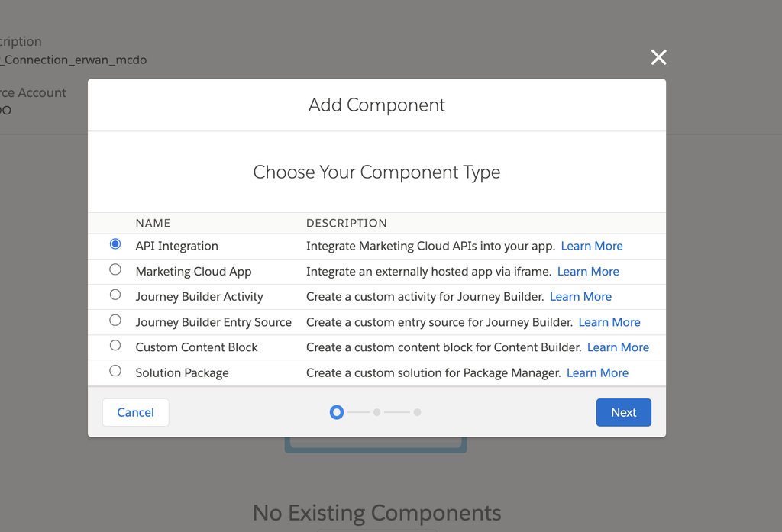Choose the Journey Builder Activity radio option
Viewport: 782px width, 532px height.
115,295
